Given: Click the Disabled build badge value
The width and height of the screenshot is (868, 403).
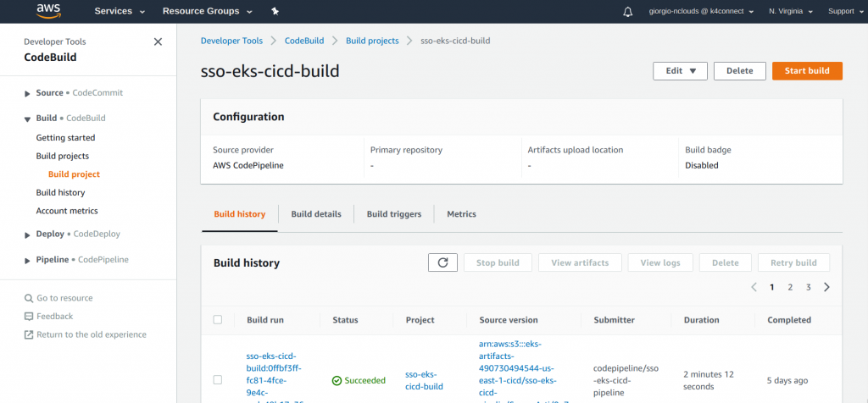Looking at the screenshot, I should (701, 165).
